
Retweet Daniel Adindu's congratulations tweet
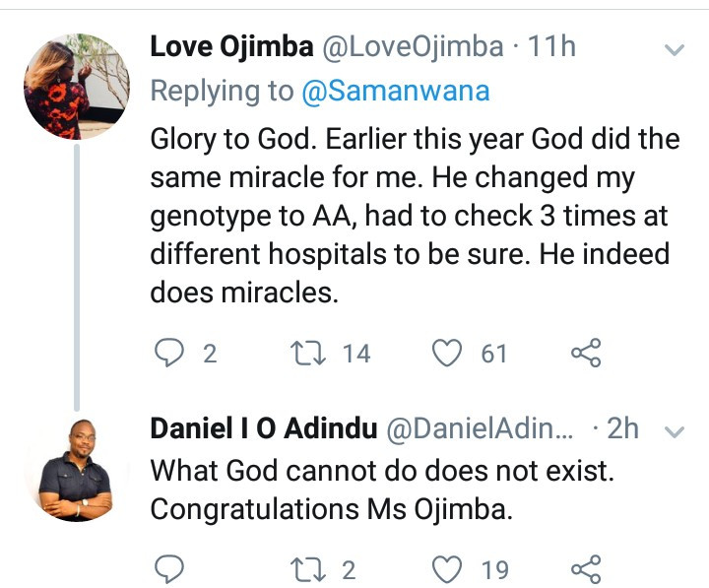[314, 568]
